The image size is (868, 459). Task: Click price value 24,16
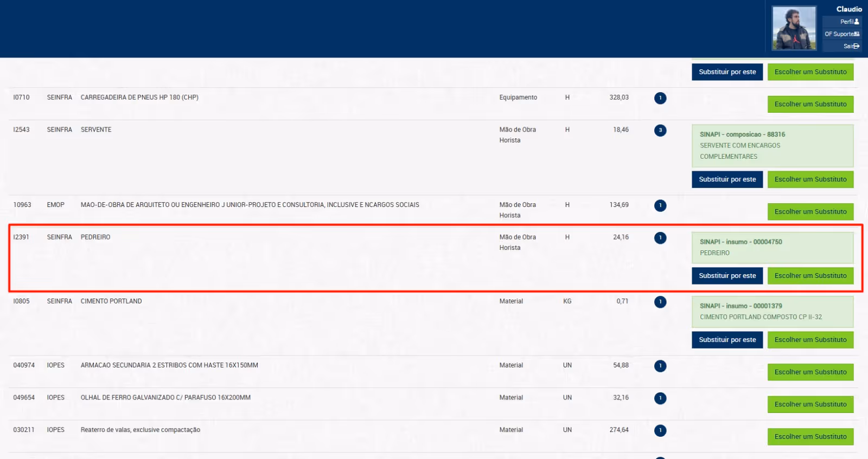click(621, 237)
